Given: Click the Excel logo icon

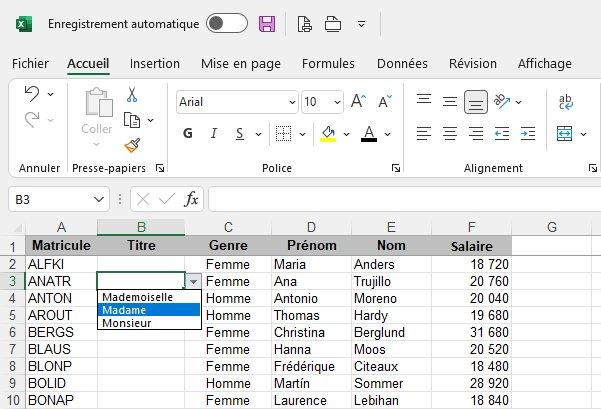Looking at the screenshot, I should [24, 24].
